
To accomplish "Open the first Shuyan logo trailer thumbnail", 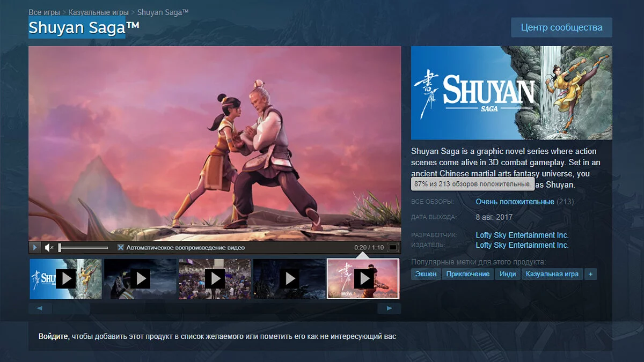I will (65, 278).
